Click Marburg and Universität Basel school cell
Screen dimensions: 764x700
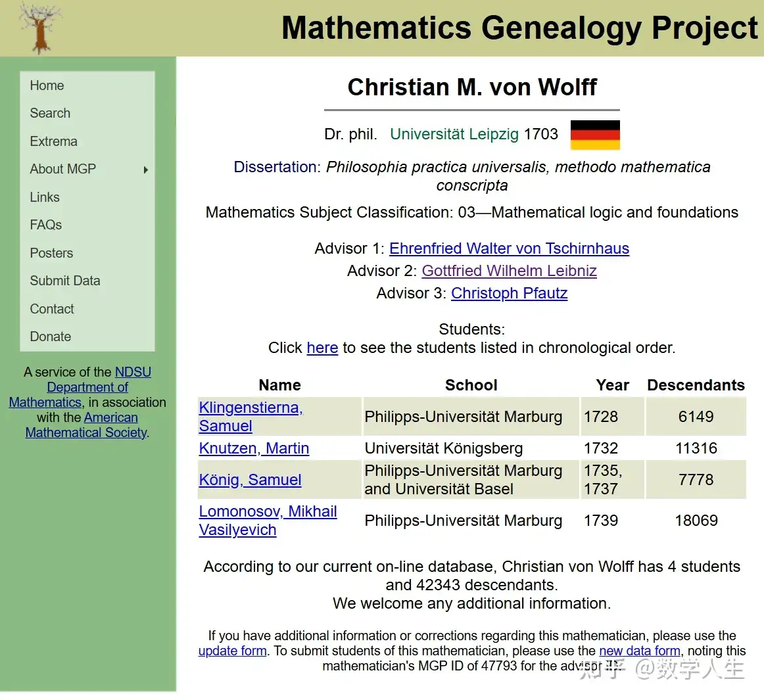point(471,480)
